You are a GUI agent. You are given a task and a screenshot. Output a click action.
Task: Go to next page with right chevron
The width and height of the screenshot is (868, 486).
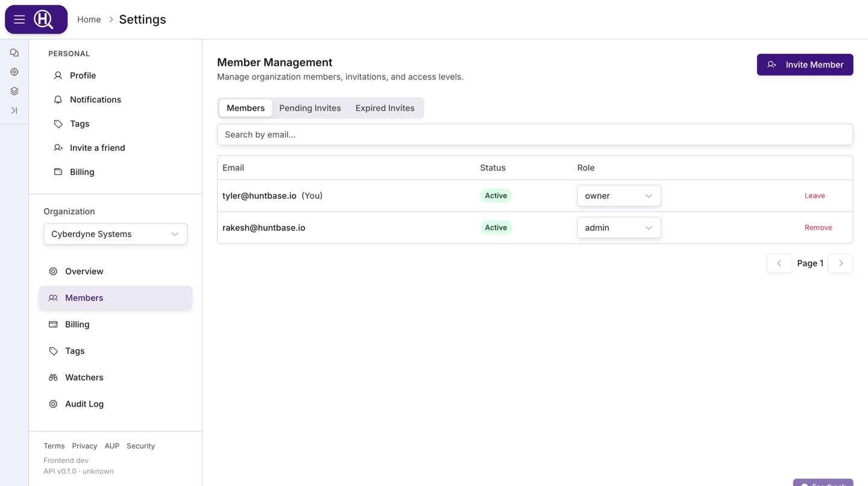pos(841,264)
